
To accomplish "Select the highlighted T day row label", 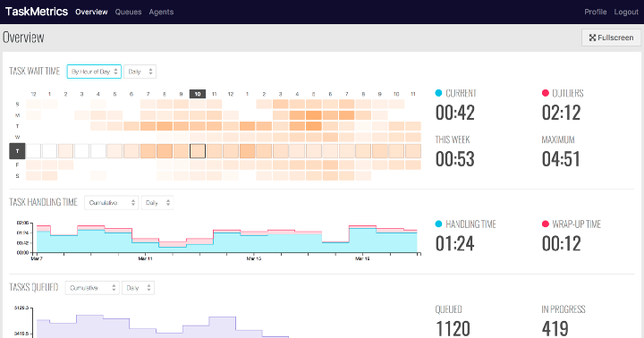I will point(17,151).
